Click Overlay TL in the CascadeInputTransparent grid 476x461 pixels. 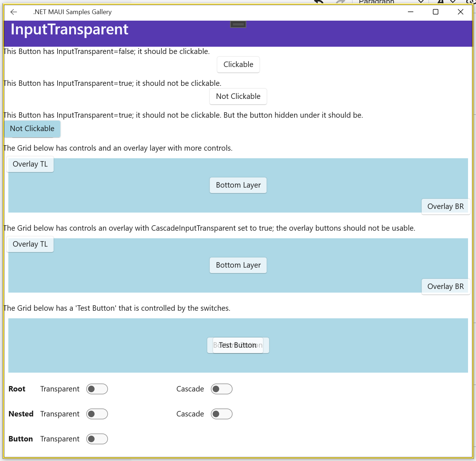coord(30,244)
